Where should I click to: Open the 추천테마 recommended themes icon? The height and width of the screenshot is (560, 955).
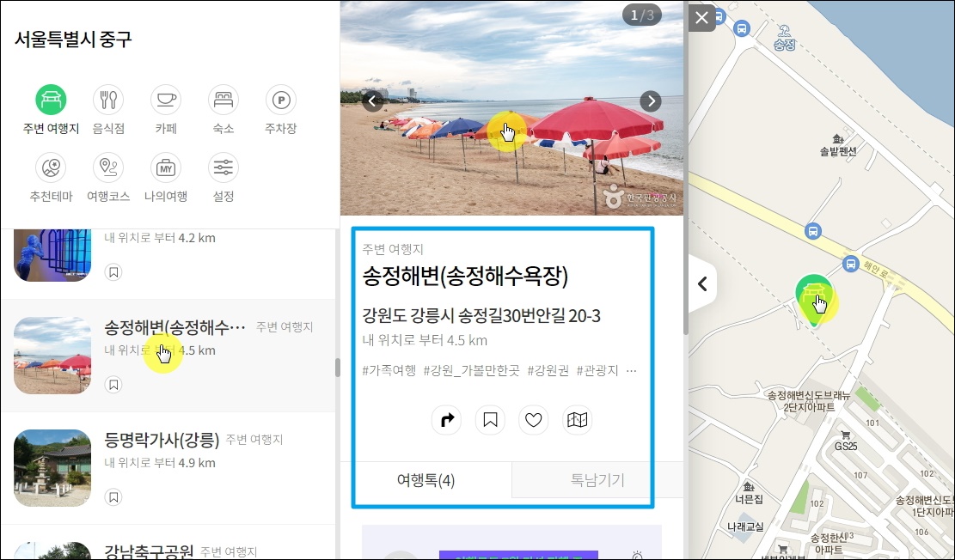[51, 167]
